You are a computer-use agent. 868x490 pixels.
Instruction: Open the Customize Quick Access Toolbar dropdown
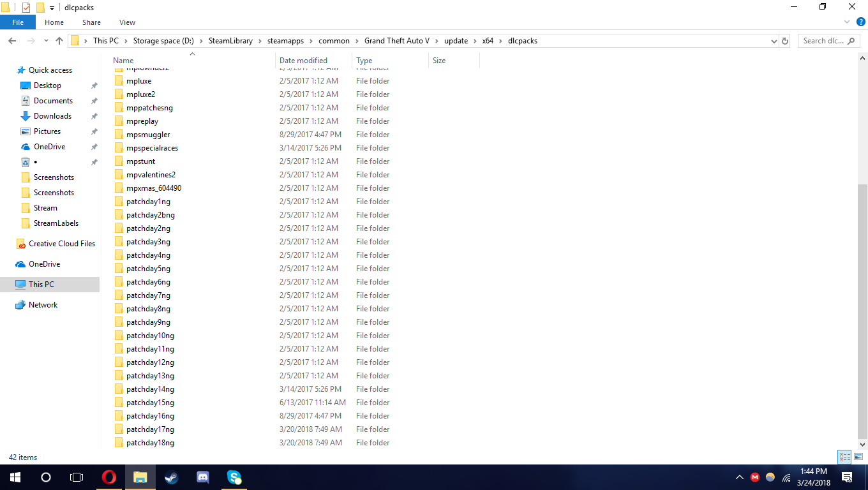(52, 8)
